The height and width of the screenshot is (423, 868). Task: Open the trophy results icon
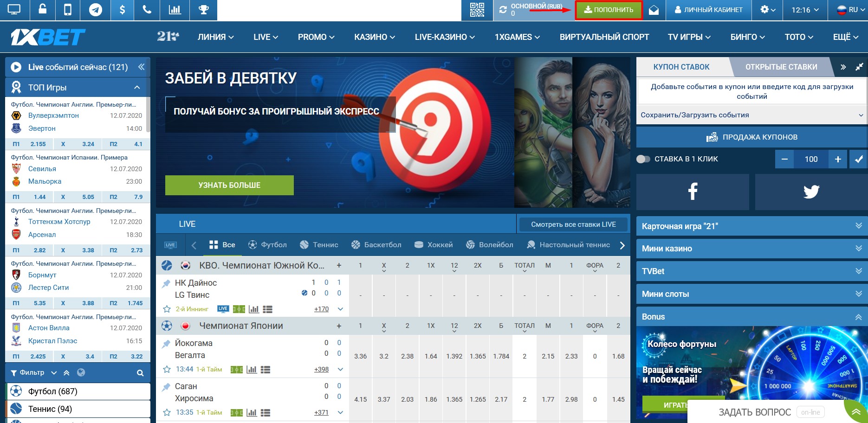tap(203, 10)
